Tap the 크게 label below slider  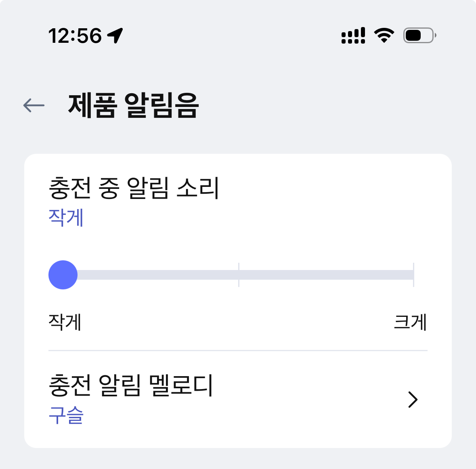pos(410,322)
